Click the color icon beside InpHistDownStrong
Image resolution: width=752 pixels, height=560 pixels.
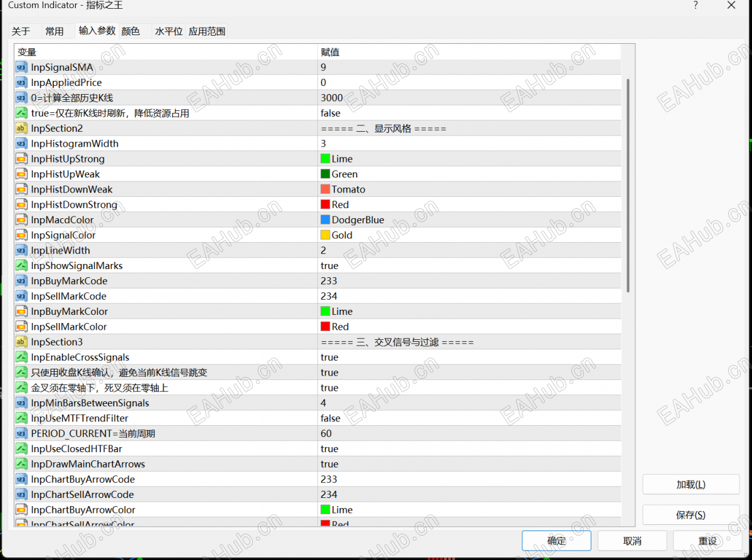[x=21, y=204]
